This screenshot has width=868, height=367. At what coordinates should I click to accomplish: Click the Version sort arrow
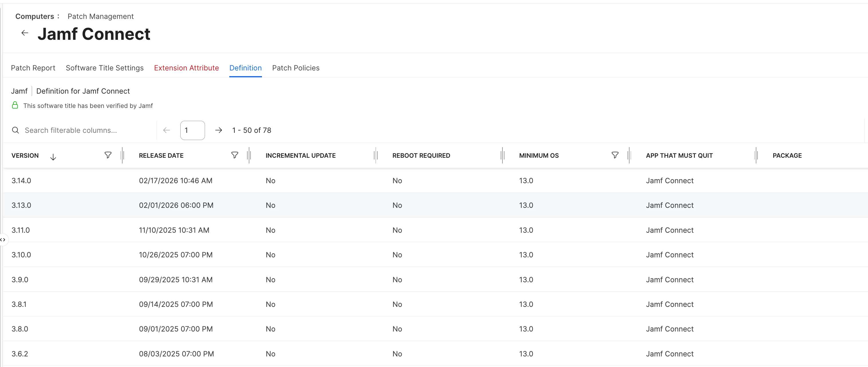point(53,157)
